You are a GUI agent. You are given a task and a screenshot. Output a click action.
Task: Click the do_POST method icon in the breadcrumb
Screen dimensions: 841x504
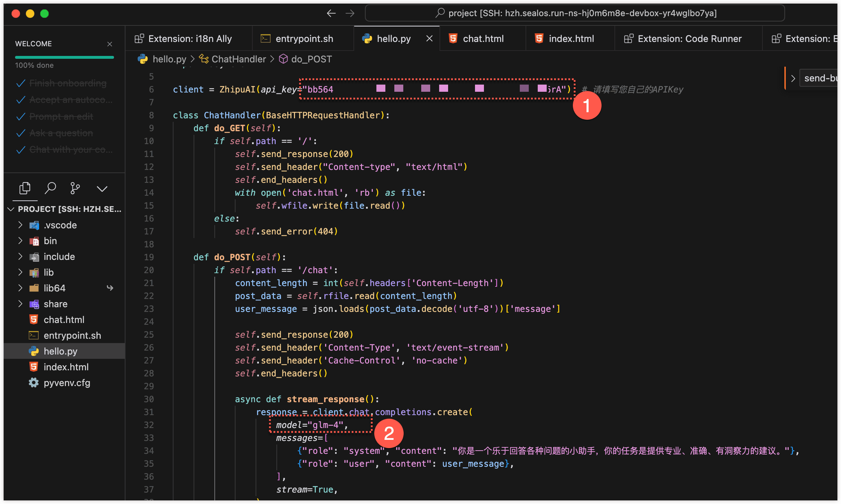tap(283, 59)
